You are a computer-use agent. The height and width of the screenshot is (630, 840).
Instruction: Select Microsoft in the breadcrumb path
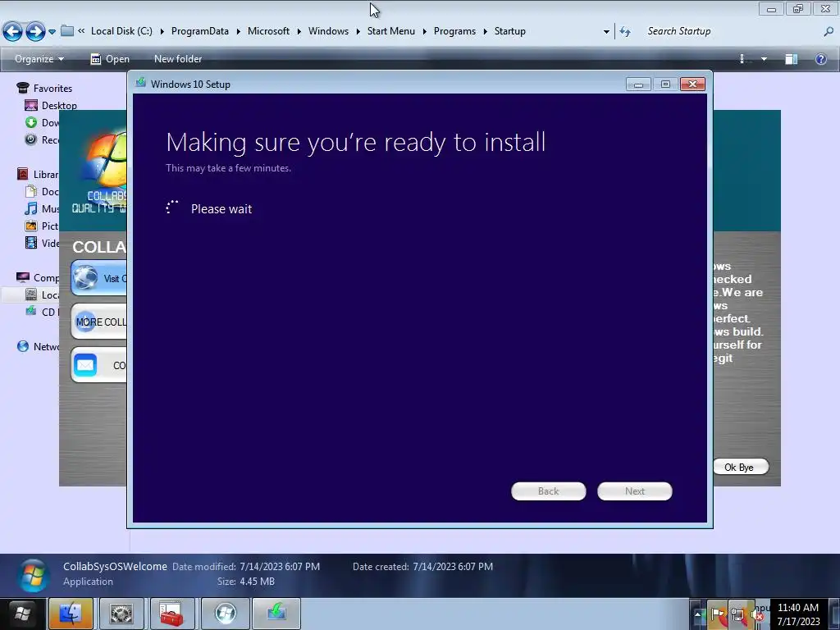click(x=268, y=31)
